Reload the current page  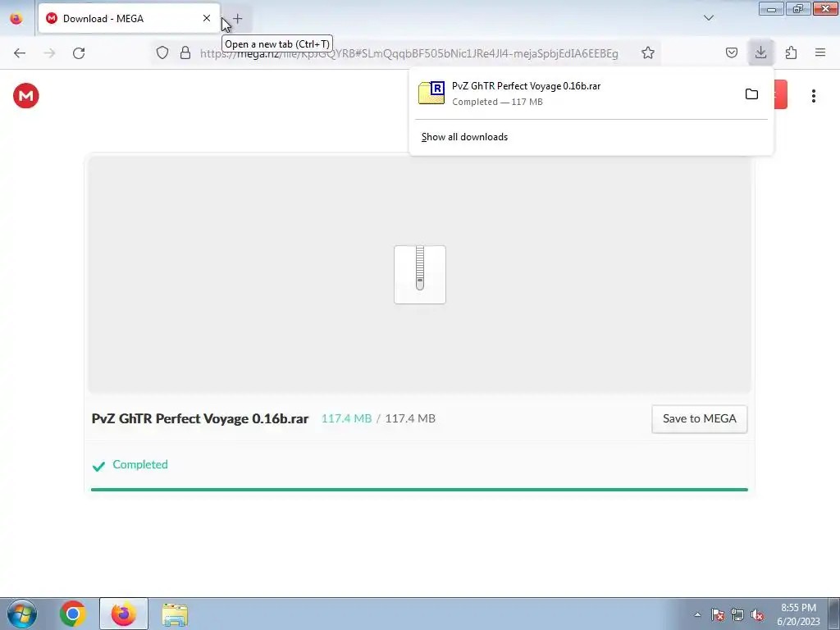point(79,53)
